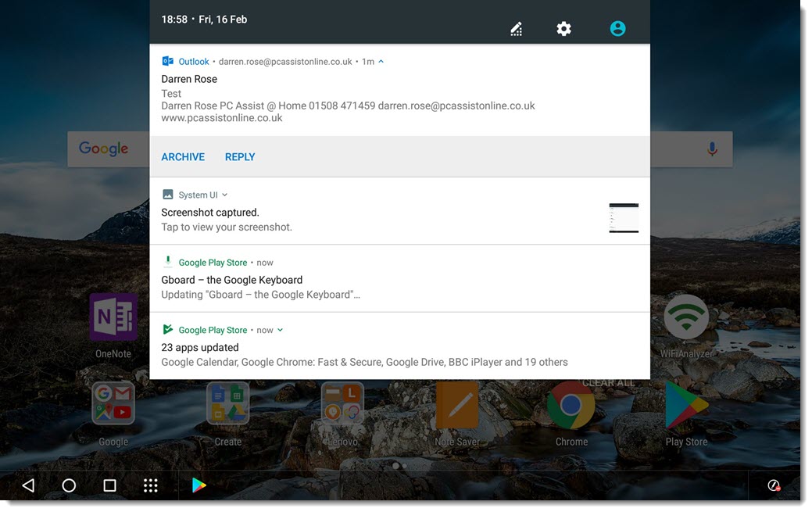
Task: Open the quick settings edit pencil
Action: point(516,28)
